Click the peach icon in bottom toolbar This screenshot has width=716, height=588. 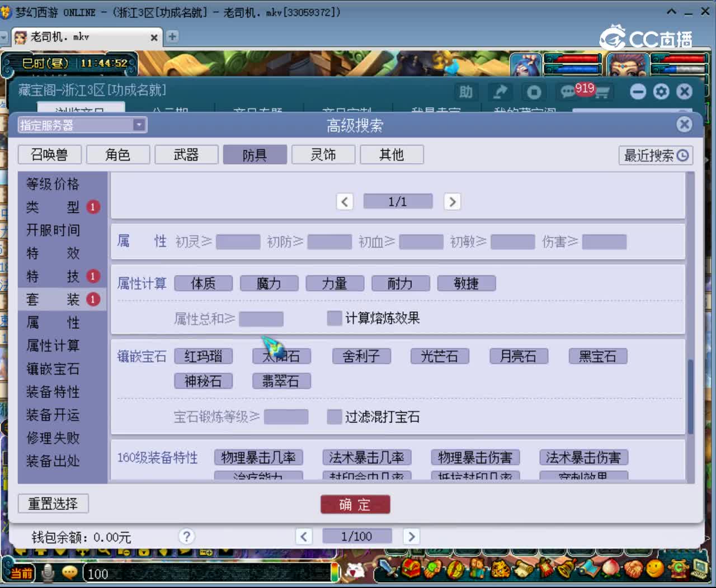[610, 568]
